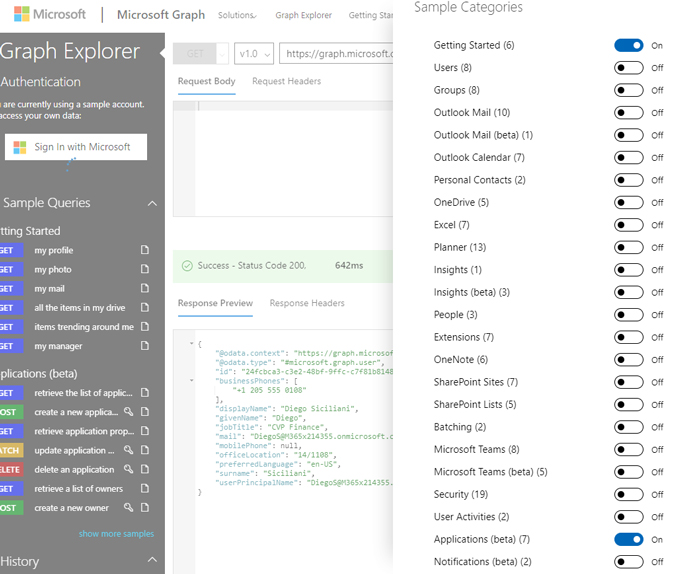
Task: Enable the Users category toggle
Action: coord(629,68)
